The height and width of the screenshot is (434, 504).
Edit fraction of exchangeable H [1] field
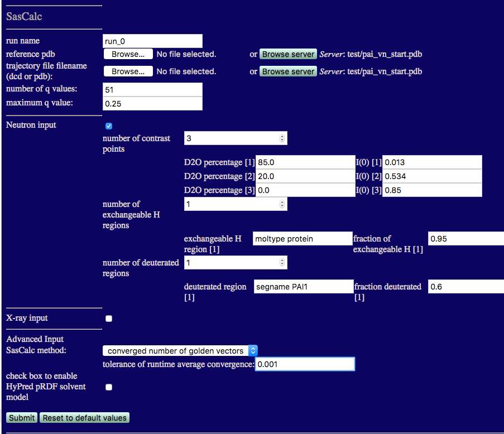coord(466,239)
